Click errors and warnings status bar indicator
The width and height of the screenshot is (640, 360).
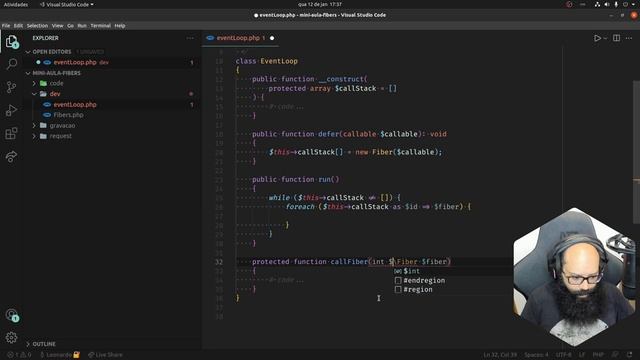[x=19, y=355]
